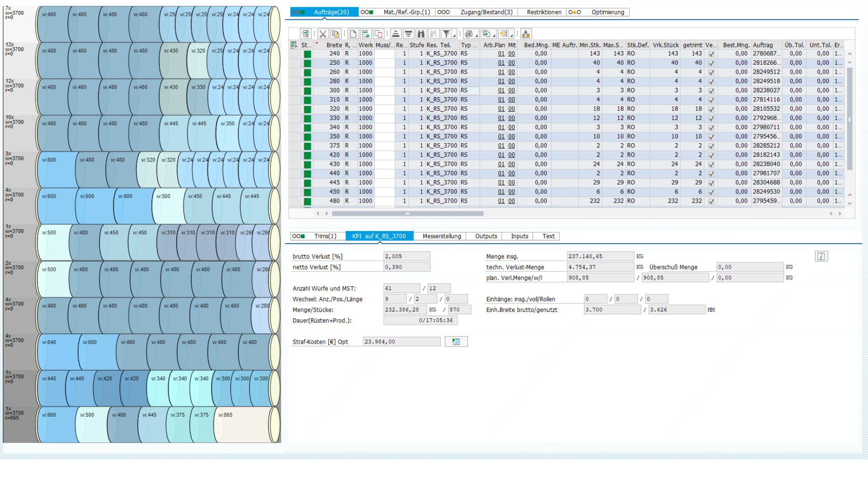Click the info icon in KPI panel
Screen dimensions: 868x482
pos(821,256)
